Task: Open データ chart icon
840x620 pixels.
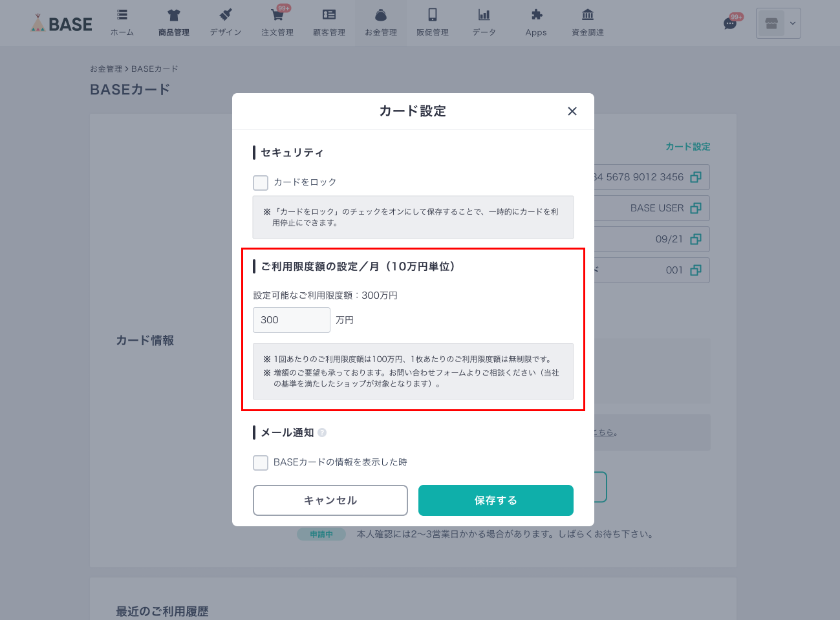Action: pos(484,15)
